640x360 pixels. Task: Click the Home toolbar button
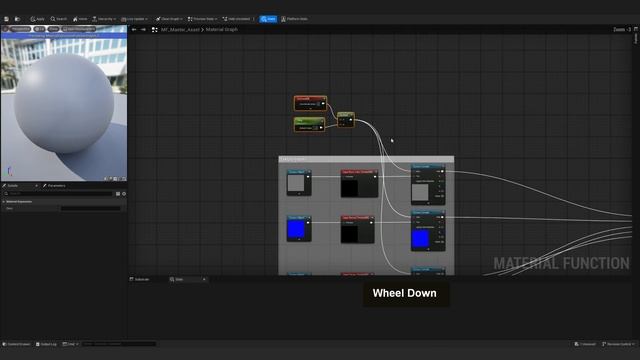pyautogui.click(x=80, y=19)
